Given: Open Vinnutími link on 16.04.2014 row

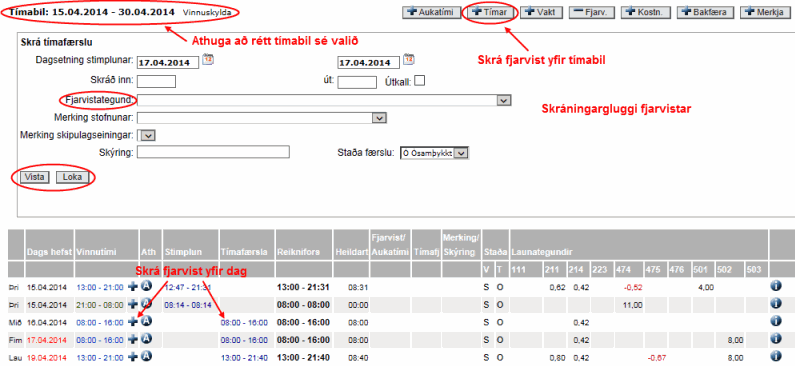Looking at the screenshot, I should pyautogui.click(x=100, y=322).
